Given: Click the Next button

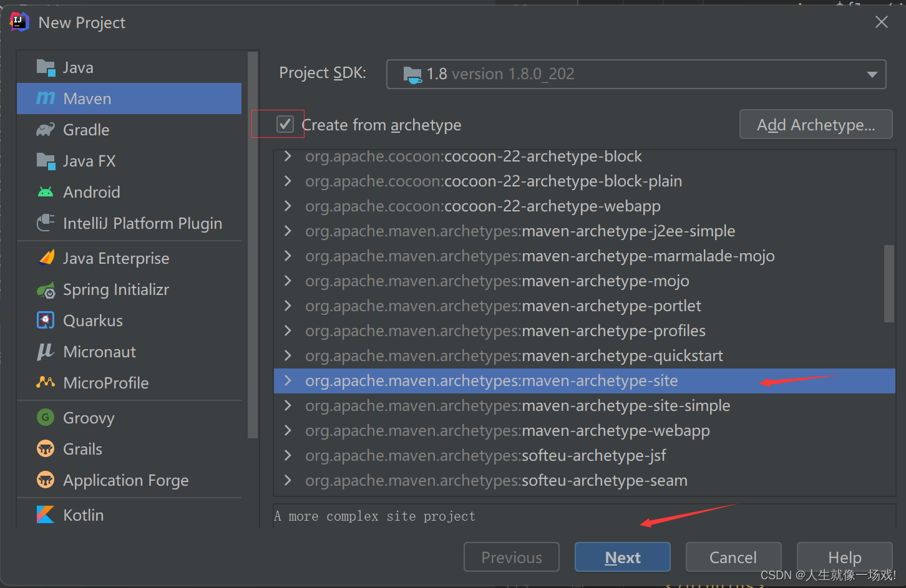Looking at the screenshot, I should click(x=623, y=557).
